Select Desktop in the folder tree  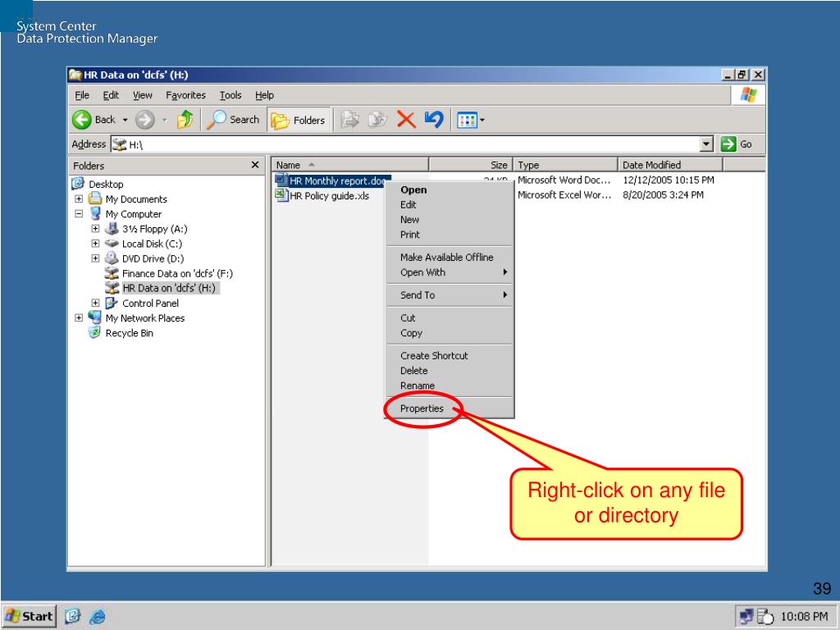[106, 185]
